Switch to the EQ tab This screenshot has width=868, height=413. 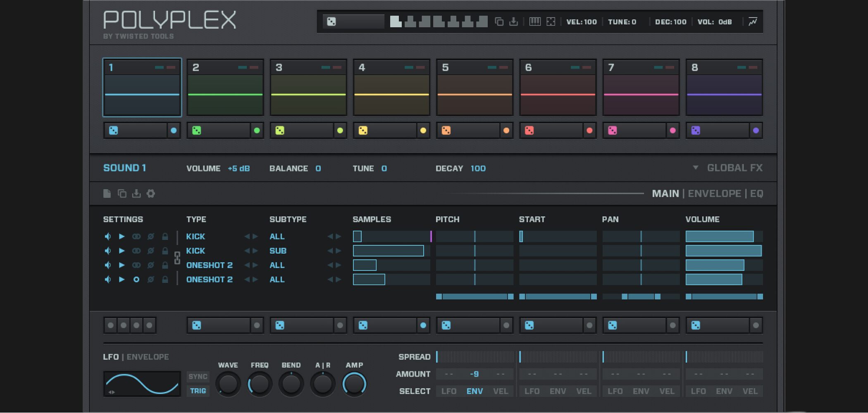[756, 193]
